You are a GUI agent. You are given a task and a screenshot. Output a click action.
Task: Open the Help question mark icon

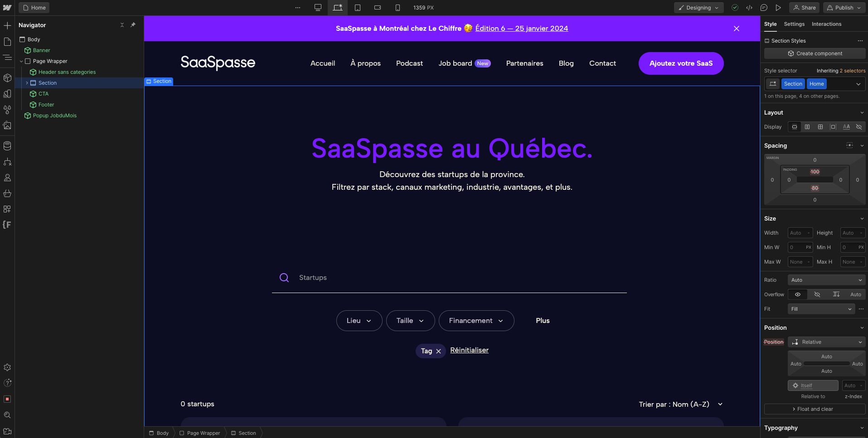(x=7, y=383)
